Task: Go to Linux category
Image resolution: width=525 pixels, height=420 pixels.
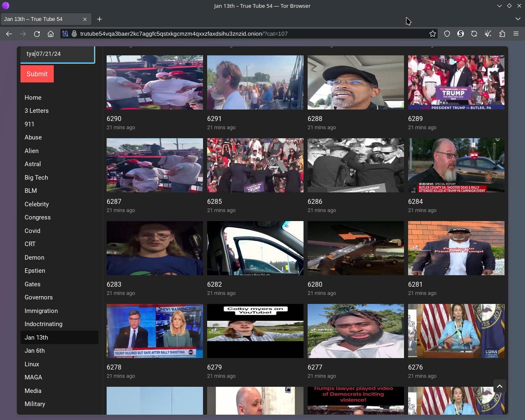Action: click(x=32, y=364)
